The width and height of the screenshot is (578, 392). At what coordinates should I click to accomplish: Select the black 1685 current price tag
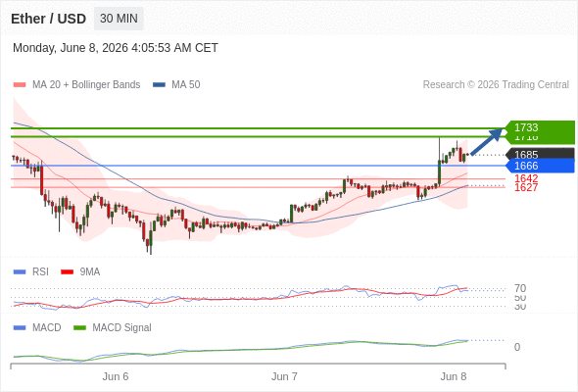pyautogui.click(x=540, y=154)
